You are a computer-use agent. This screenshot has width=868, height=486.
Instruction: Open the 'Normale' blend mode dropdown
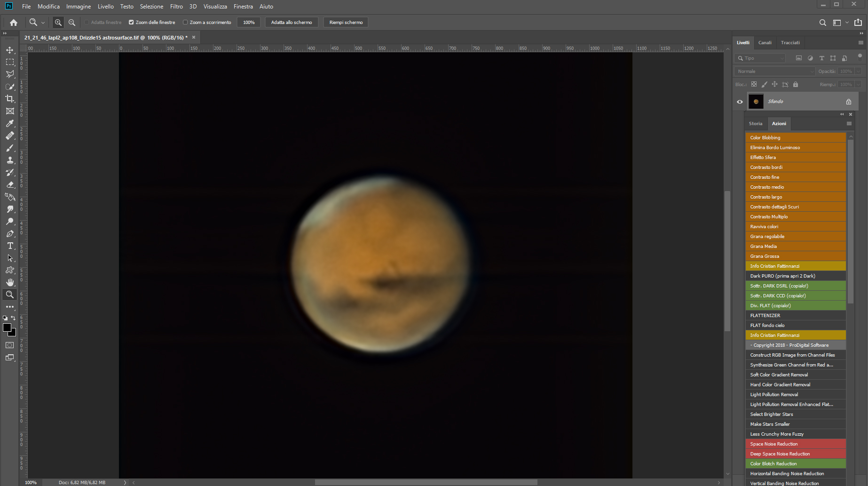(x=774, y=72)
